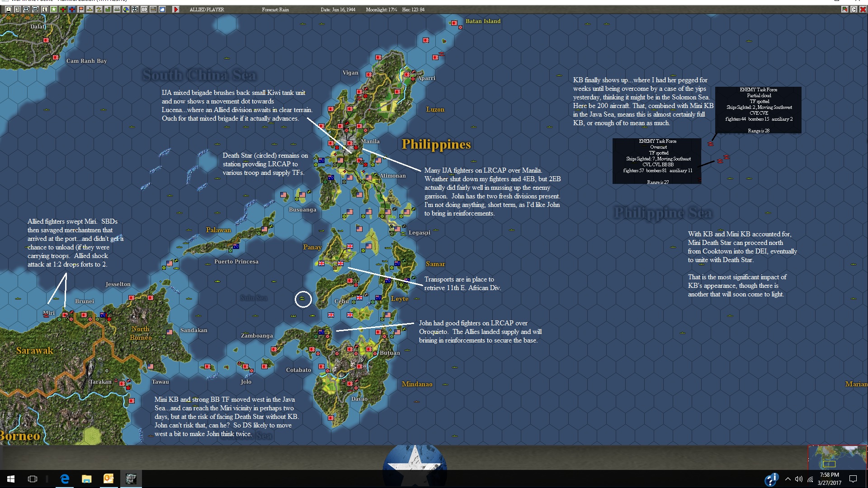Click the Batan Island label
Image resolution: width=868 pixels, height=488 pixels.
[483, 21]
